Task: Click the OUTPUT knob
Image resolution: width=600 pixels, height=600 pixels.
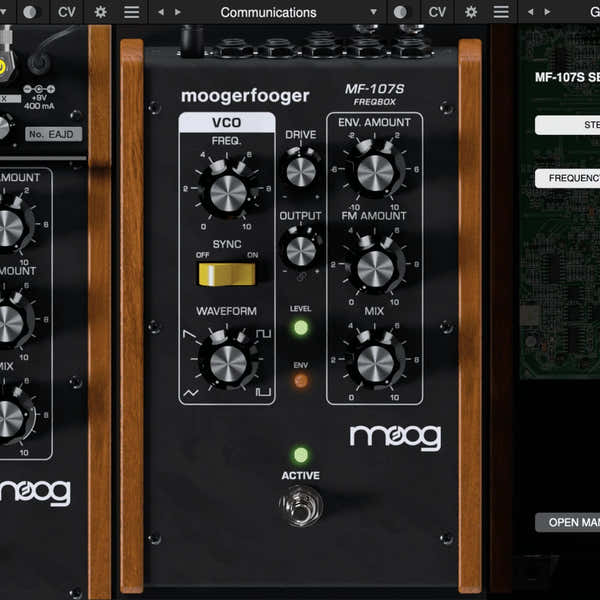Action: click(x=301, y=251)
